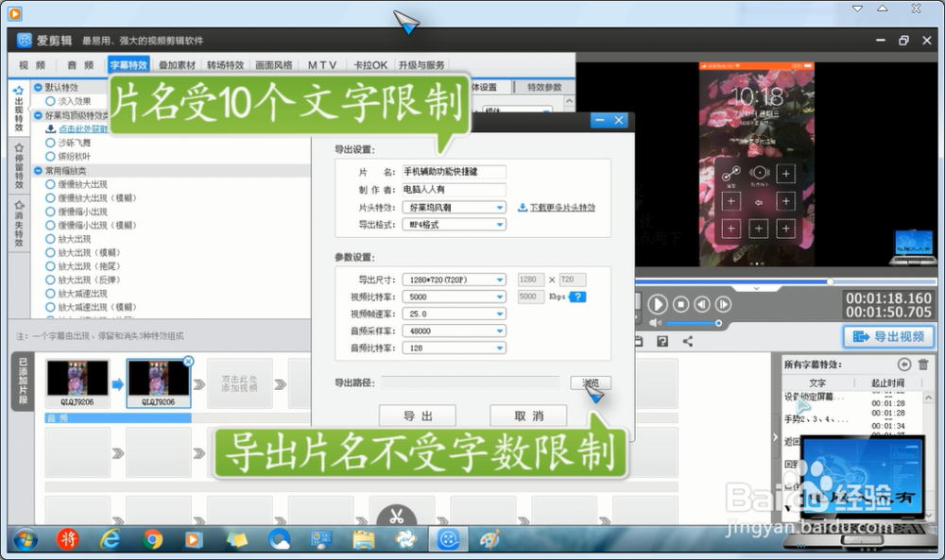The width and height of the screenshot is (945, 560).
Task: Select the 缓慢放大出现 effect
Action: pyautogui.click(x=51, y=184)
